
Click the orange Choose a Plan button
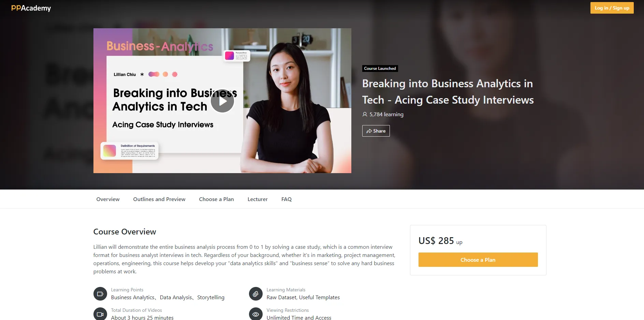(478, 260)
